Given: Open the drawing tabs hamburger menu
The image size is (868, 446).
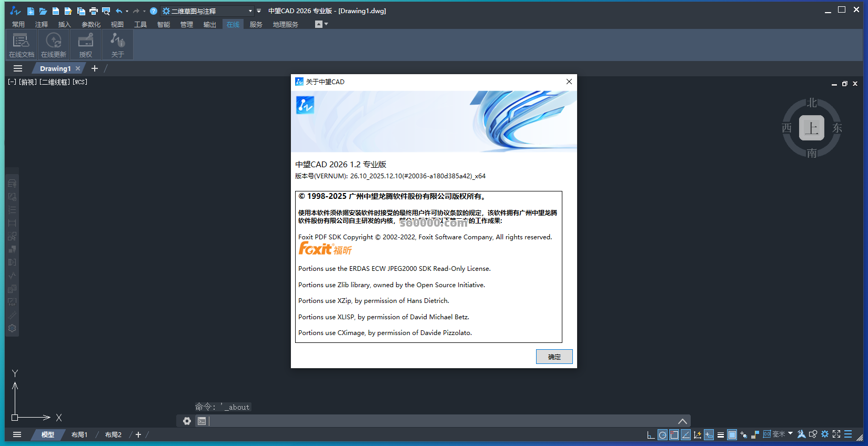Looking at the screenshot, I should (18, 68).
